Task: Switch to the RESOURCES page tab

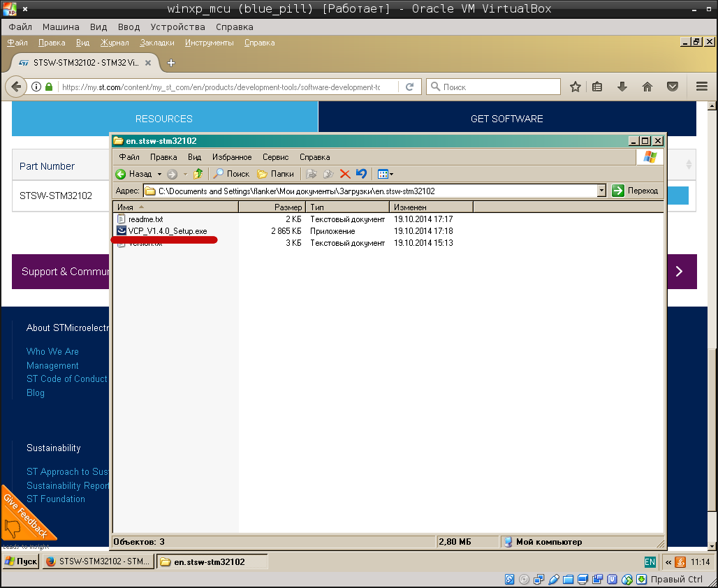Action: click(x=164, y=119)
